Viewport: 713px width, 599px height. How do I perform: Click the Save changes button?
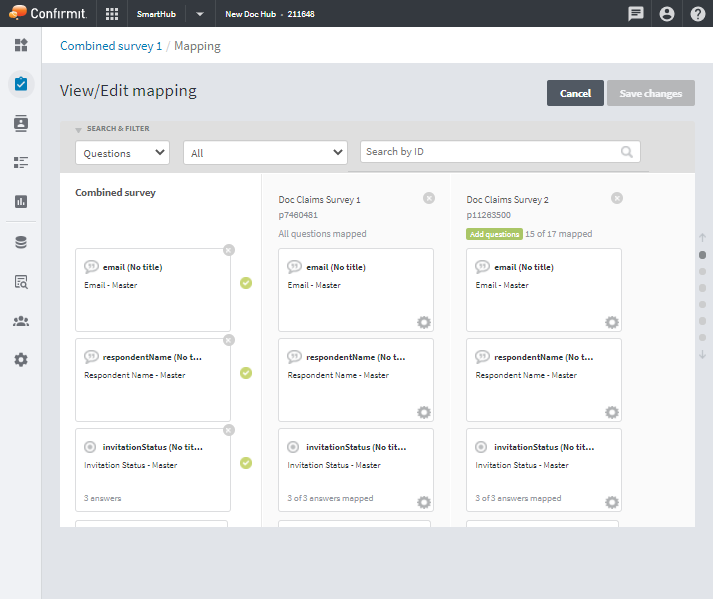coord(651,93)
